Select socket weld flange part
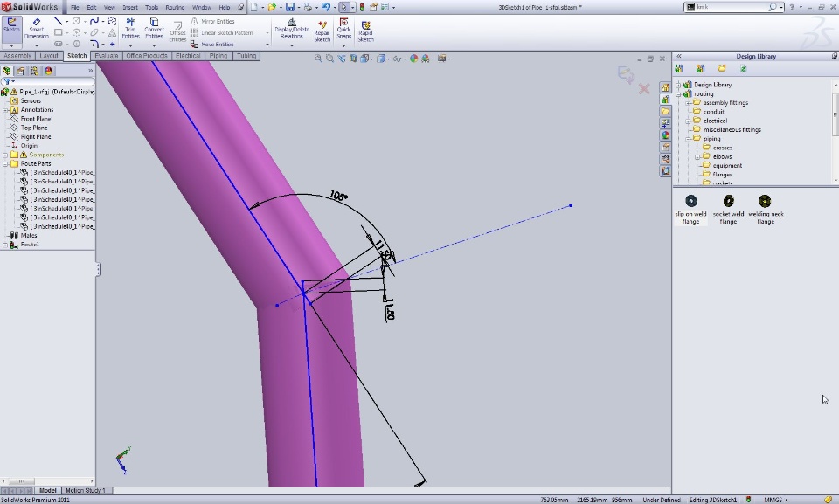839x504 pixels. [728, 209]
